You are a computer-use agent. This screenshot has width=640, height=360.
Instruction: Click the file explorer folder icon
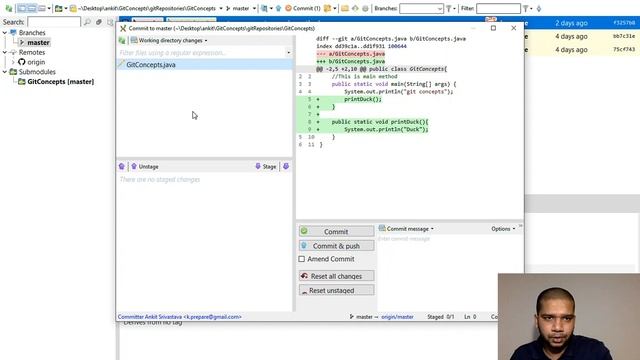[x=345, y=8]
